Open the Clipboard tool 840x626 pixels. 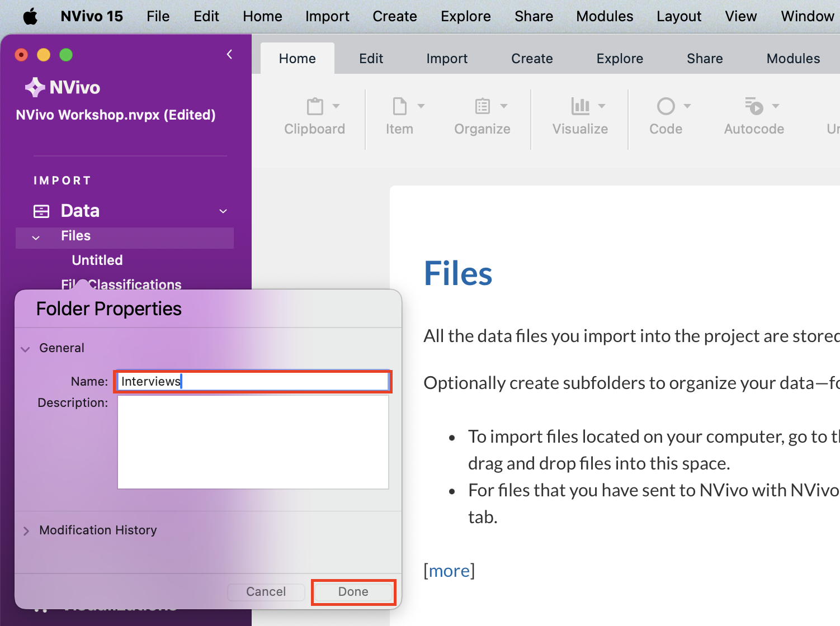point(314,115)
